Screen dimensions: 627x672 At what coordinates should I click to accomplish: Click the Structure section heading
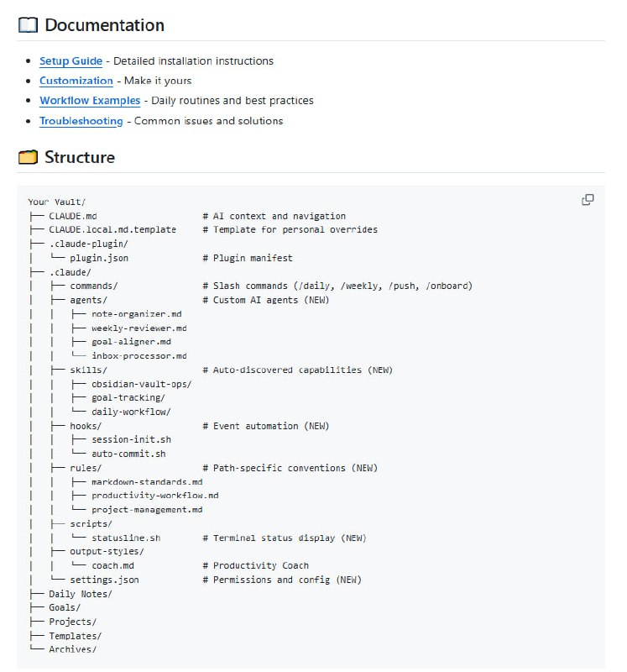[x=80, y=157]
